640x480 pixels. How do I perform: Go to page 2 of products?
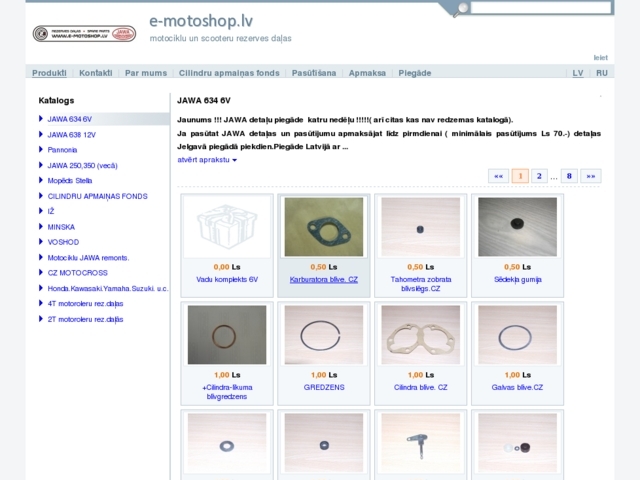(539, 176)
